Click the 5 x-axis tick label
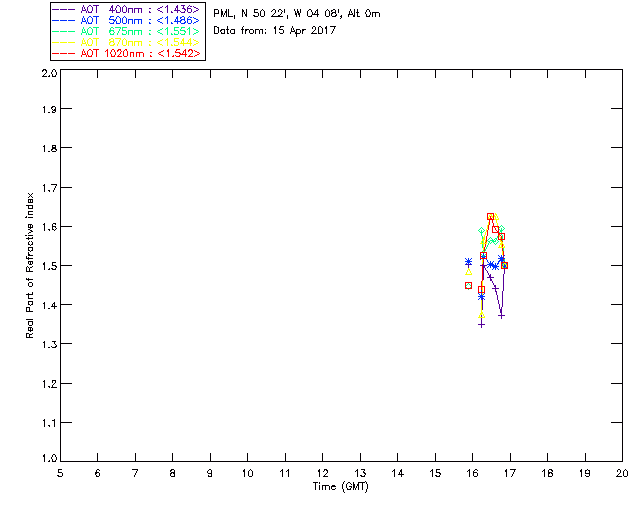 pos(60,473)
